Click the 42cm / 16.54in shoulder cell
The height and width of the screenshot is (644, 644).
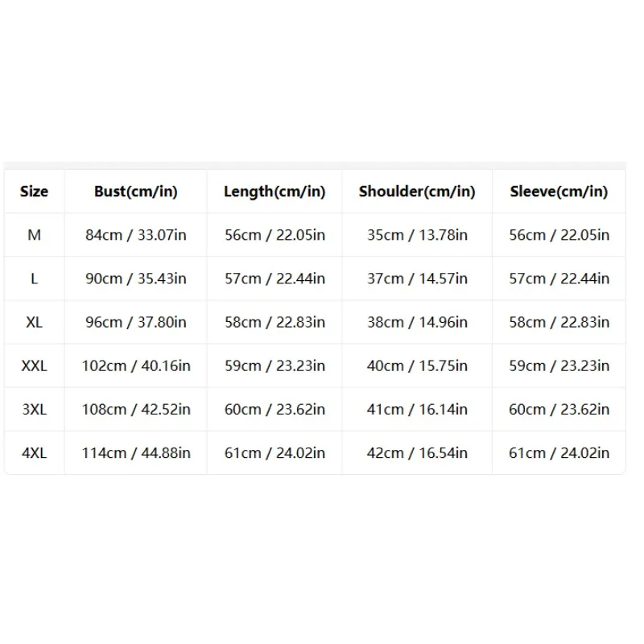pyautogui.click(x=417, y=452)
